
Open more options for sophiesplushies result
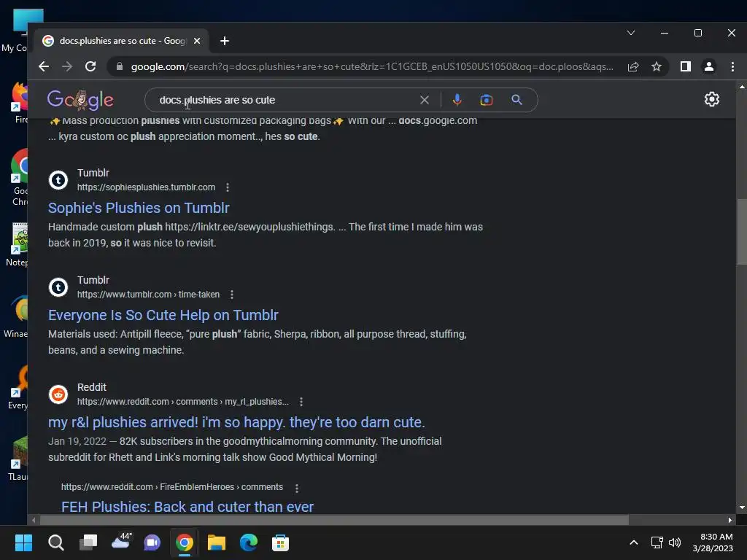point(228,187)
